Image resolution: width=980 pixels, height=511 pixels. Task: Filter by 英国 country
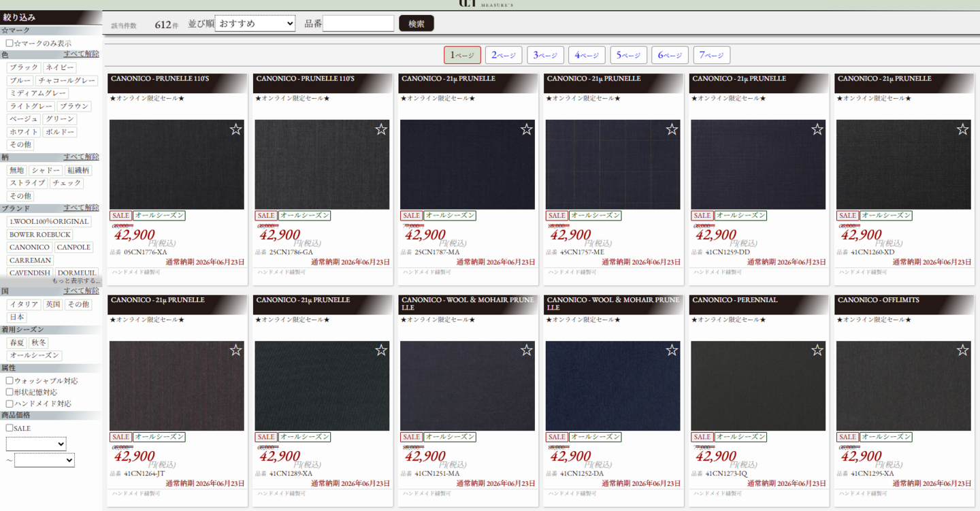(53, 305)
